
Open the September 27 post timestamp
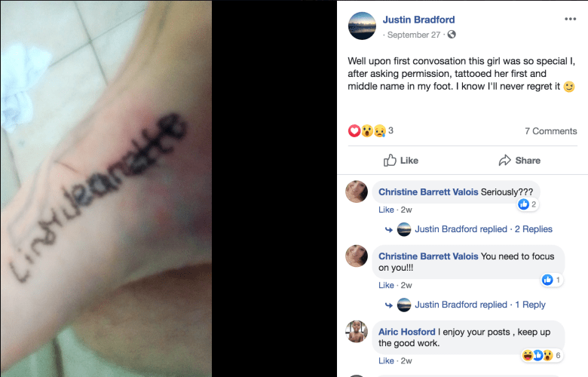(x=414, y=35)
